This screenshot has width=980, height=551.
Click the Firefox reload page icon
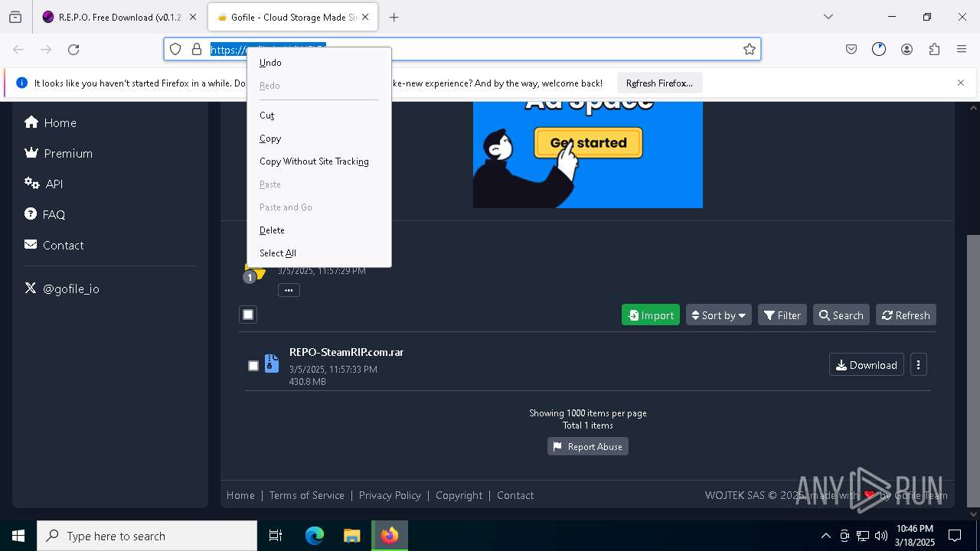tap(73, 50)
